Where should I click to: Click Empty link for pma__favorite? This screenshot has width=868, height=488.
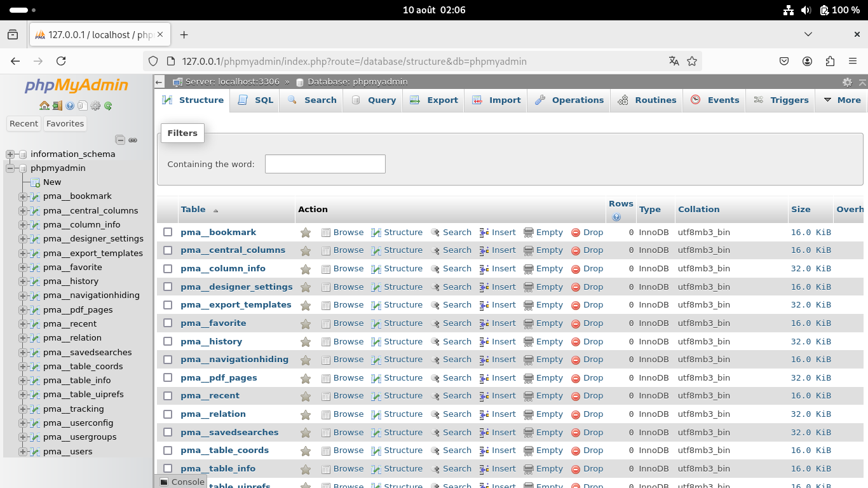[543, 323]
